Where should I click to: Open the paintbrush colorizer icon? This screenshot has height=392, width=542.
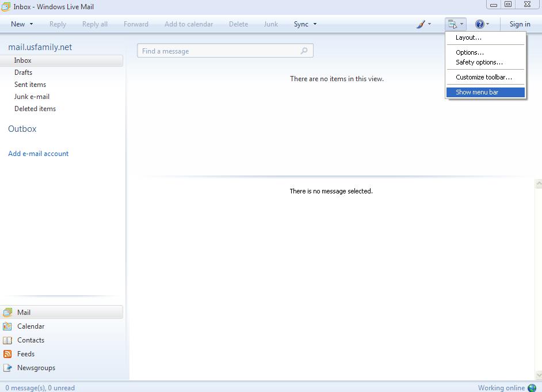pos(421,24)
